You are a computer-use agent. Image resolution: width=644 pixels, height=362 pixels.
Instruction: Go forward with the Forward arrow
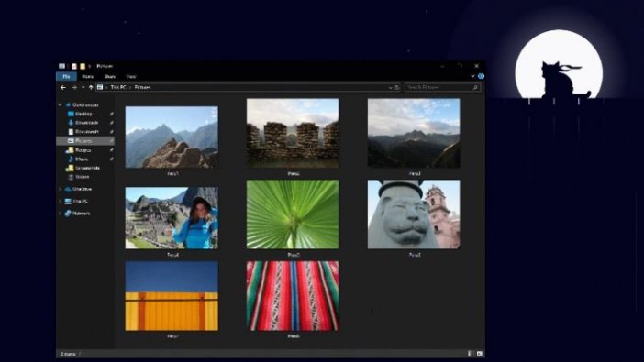point(74,87)
